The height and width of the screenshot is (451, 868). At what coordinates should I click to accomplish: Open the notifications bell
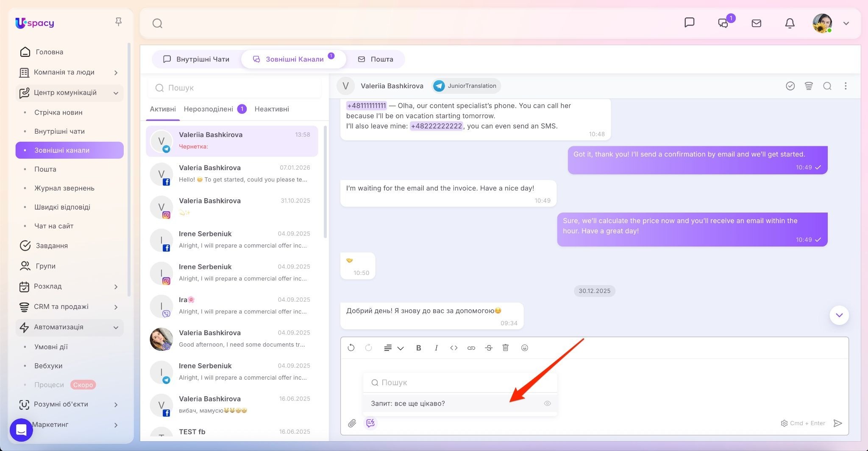coord(790,23)
